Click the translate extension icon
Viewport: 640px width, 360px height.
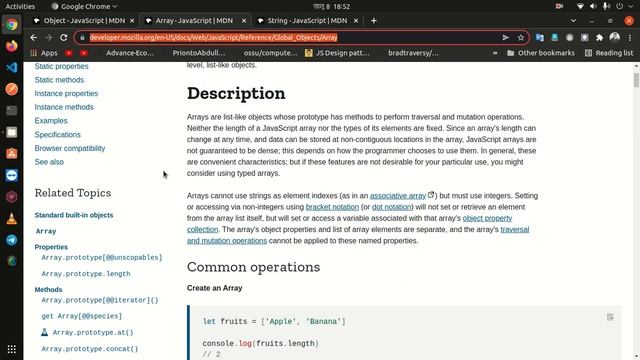(x=540, y=38)
